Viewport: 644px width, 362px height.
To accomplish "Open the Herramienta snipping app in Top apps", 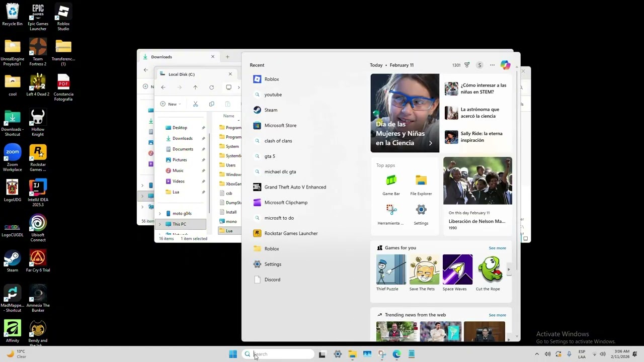I will (x=391, y=214).
